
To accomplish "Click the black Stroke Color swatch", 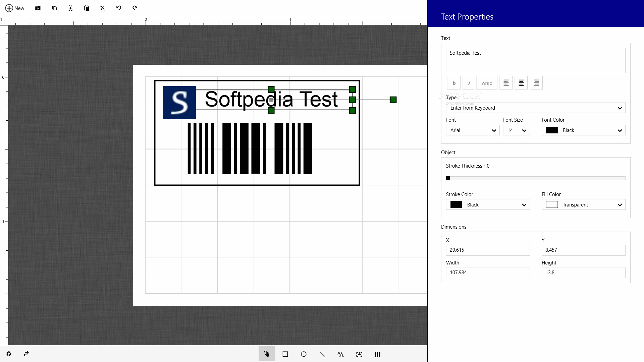I will pos(456,205).
